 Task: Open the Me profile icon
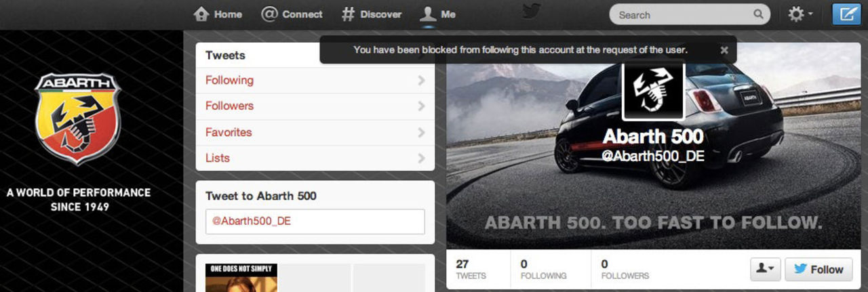pyautogui.click(x=427, y=14)
